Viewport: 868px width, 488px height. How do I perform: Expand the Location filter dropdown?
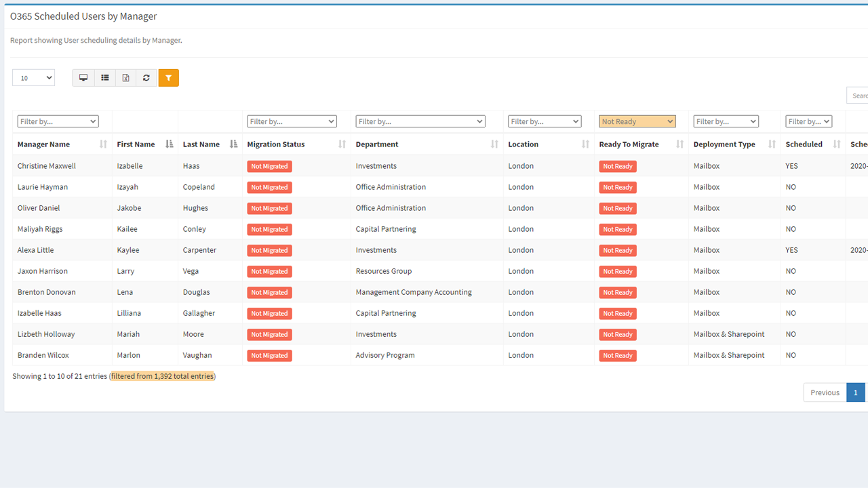544,121
